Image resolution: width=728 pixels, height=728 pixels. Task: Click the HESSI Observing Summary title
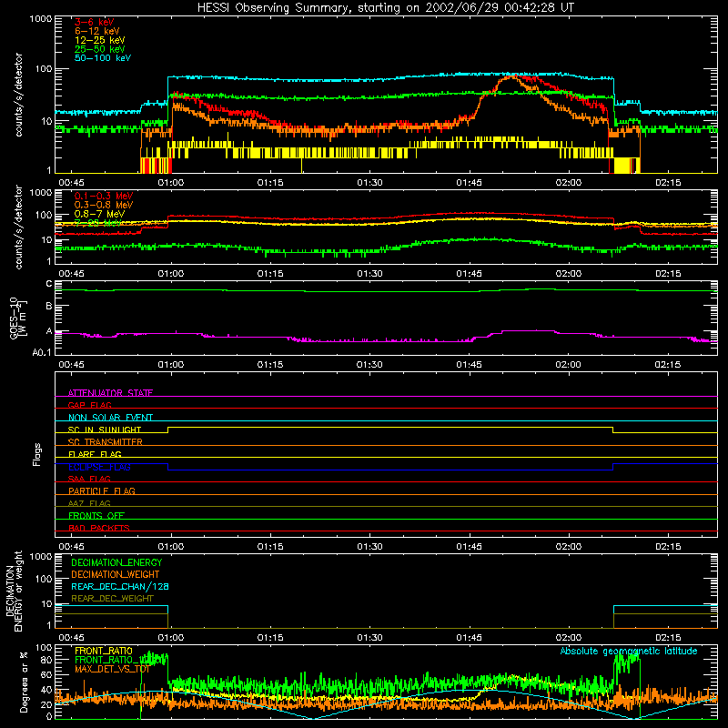tap(385, 8)
